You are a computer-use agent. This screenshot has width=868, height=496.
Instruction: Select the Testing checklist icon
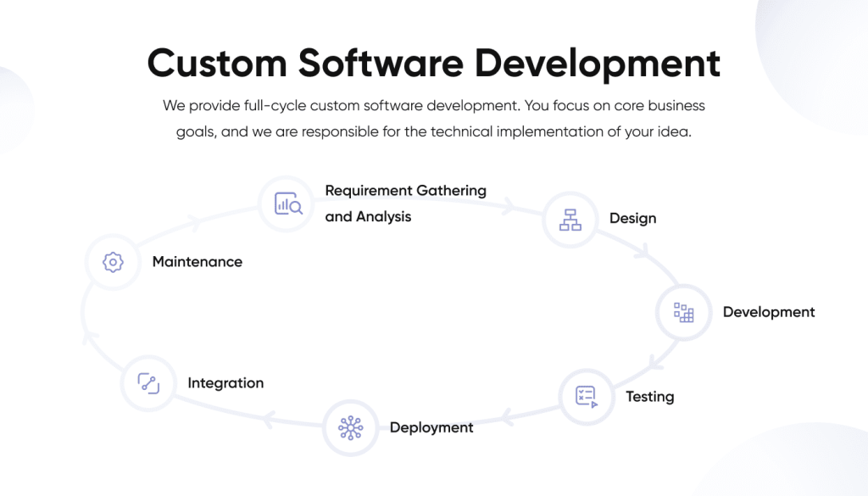(x=587, y=397)
